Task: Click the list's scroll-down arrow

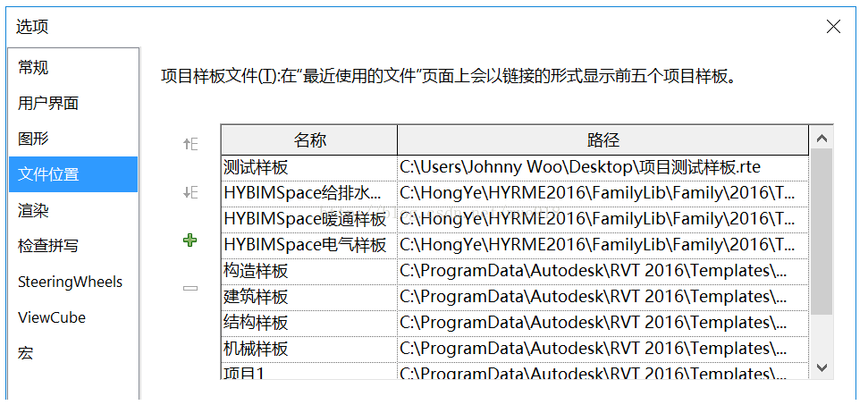Action: (822, 367)
